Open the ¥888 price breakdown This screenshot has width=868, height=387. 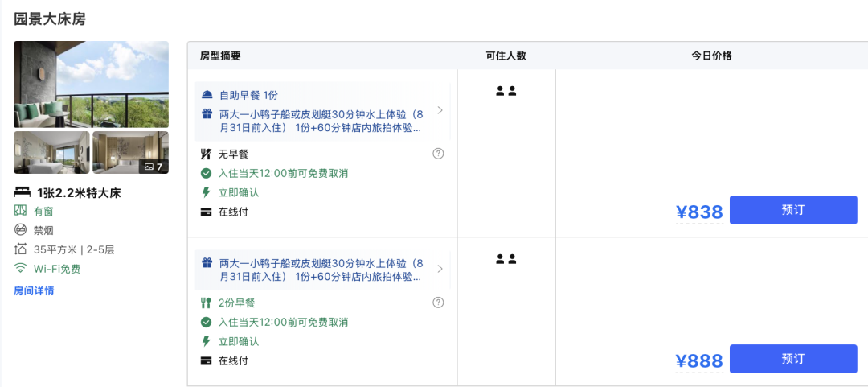pos(699,361)
